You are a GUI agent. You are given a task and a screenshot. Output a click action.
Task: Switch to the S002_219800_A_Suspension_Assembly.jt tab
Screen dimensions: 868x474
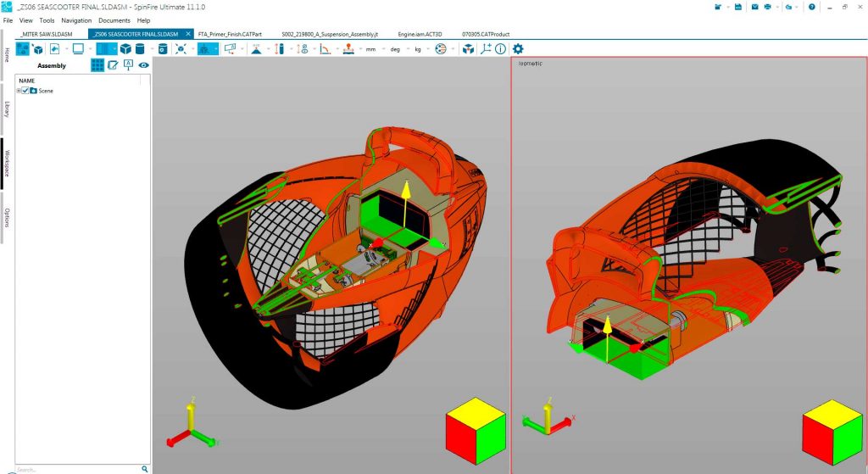[x=330, y=34]
